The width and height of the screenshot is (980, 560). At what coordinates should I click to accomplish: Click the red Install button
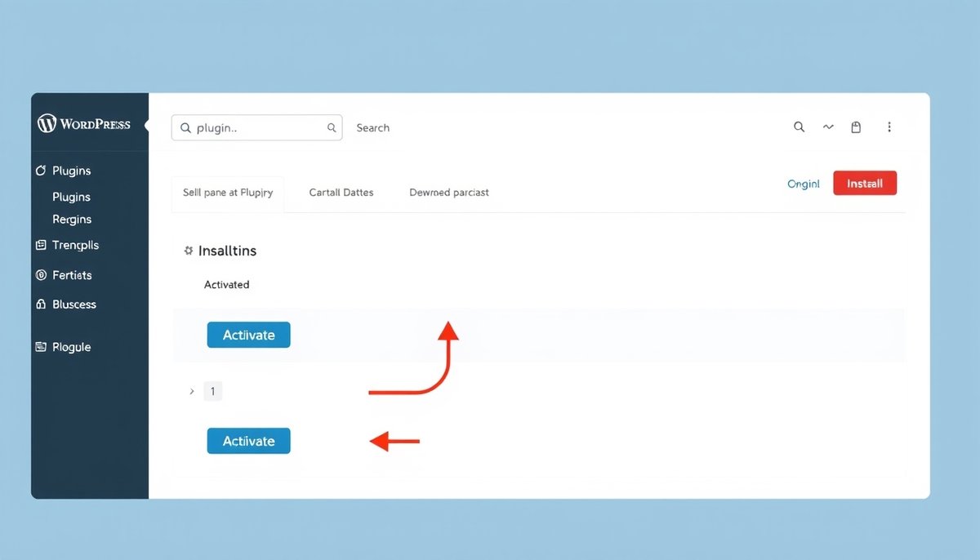click(865, 184)
